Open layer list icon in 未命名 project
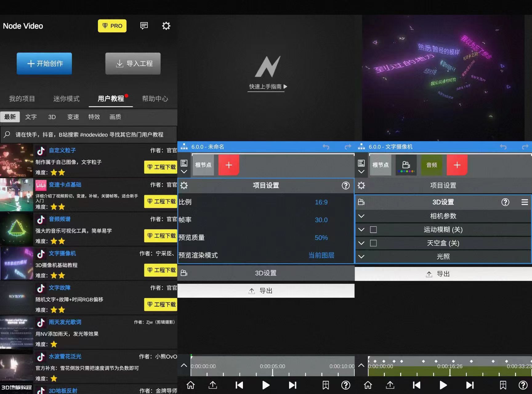Viewport: 532px width, 394px height. tap(184, 163)
